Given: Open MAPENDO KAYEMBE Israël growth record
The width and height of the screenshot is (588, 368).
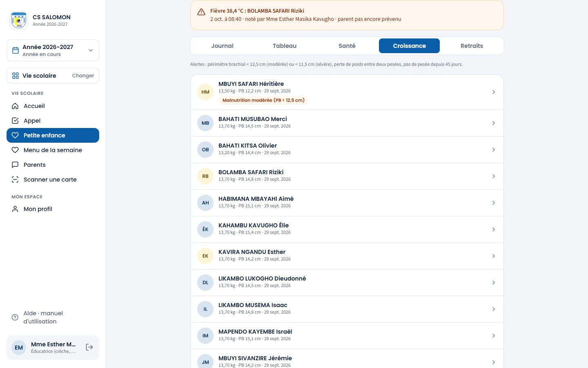Looking at the screenshot, I should pyautogui.click(x=347, y=336).
